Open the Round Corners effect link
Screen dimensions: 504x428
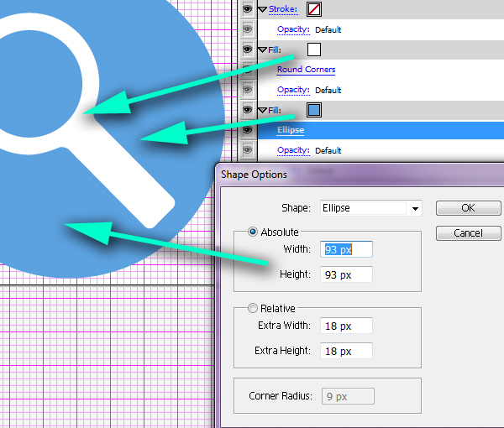[306, 70]
